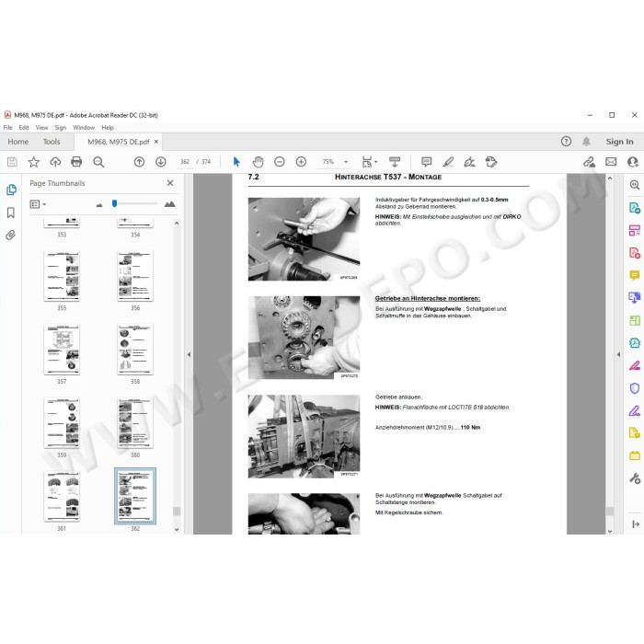
Task: Open the File menu
Action: (7, 128)
